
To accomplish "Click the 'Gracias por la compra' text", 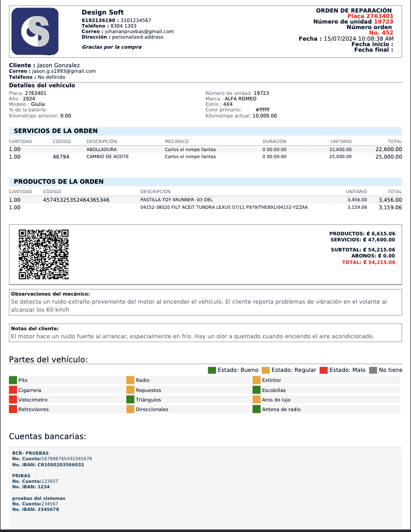I will pos(112,47).
